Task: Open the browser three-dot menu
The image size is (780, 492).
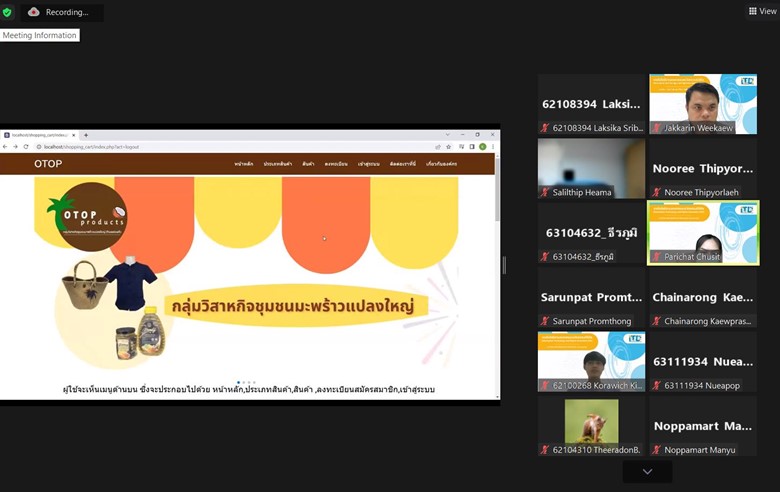Action: [493, 147]
